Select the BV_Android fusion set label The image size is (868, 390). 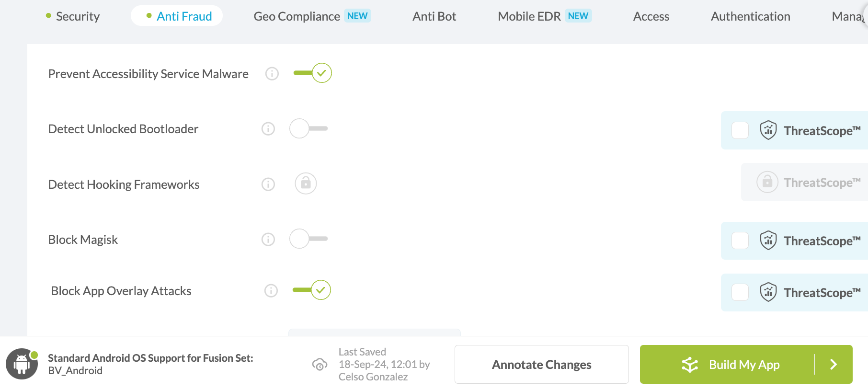(x=75, y=370)
